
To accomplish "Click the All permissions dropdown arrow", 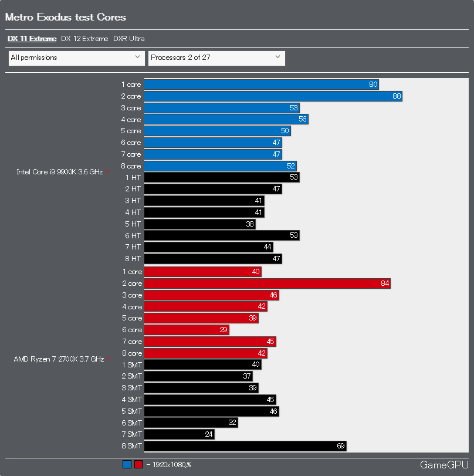I will (137, 57).
